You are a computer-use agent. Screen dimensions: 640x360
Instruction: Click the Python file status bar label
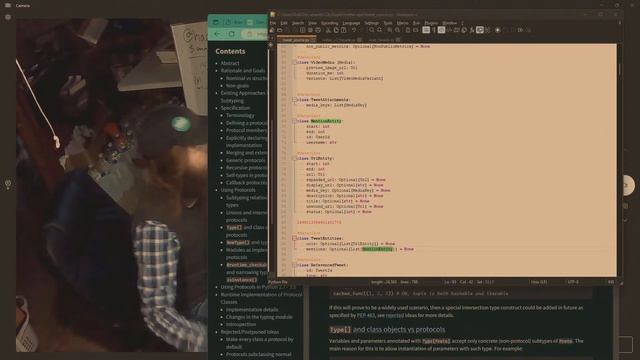click(x=278, y=282)
